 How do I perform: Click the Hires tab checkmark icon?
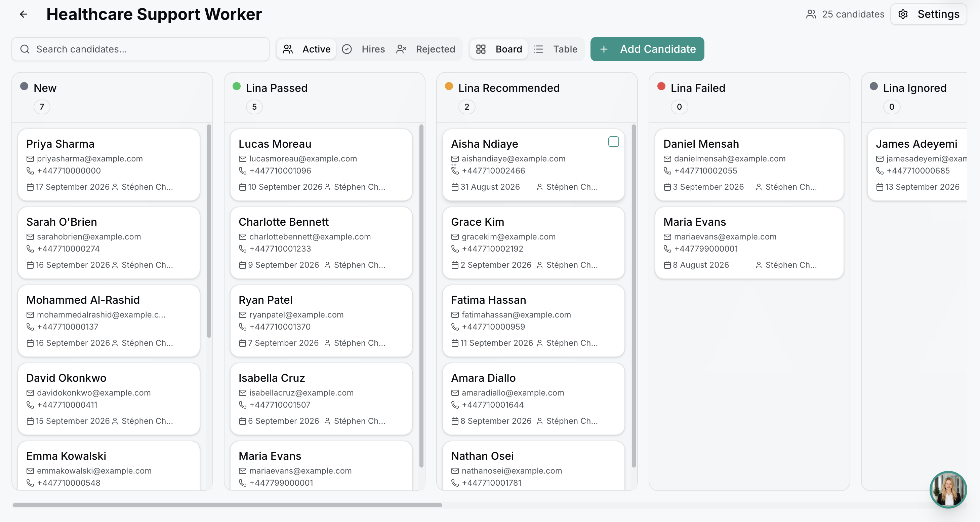[346, 49]
